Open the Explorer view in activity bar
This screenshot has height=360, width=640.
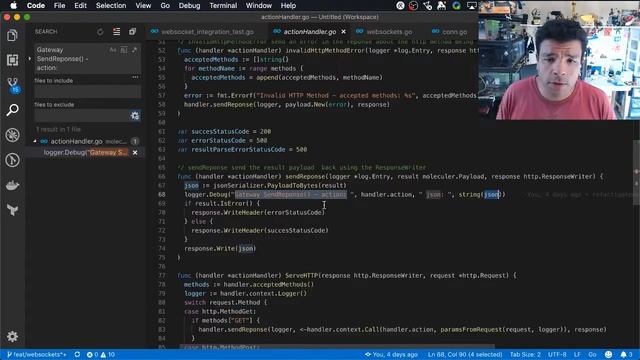tap(12, 36)
